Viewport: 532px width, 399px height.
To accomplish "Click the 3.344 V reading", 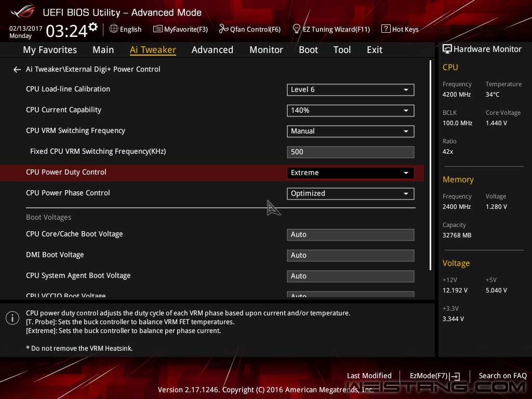I will tap(453, 319).
